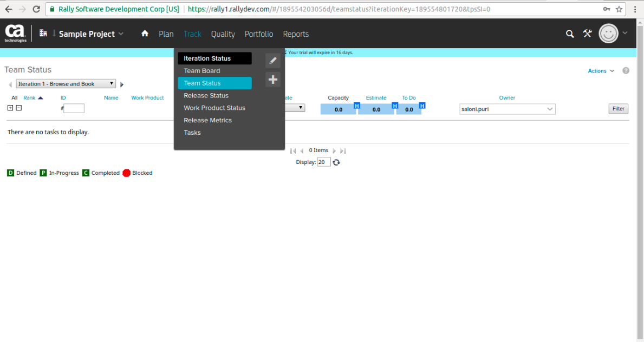Sort by Rank ascending arrow
This screenshot has height=342, width=644.
[40, 98]
